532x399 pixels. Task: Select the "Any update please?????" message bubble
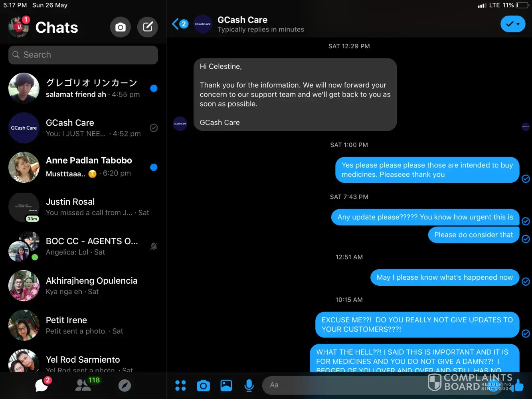[425, 217]
